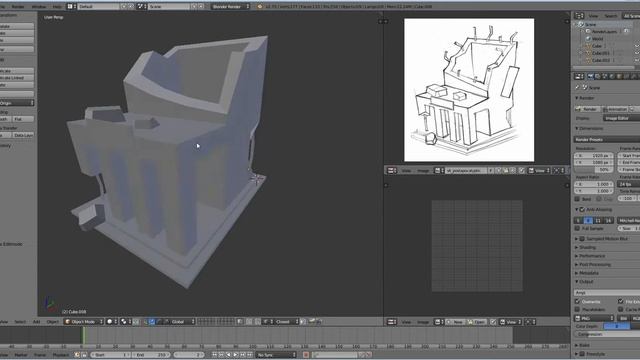Click the output path field /tmp\
The height and width of the screenshot is (360, 640).
coord(607,293)
